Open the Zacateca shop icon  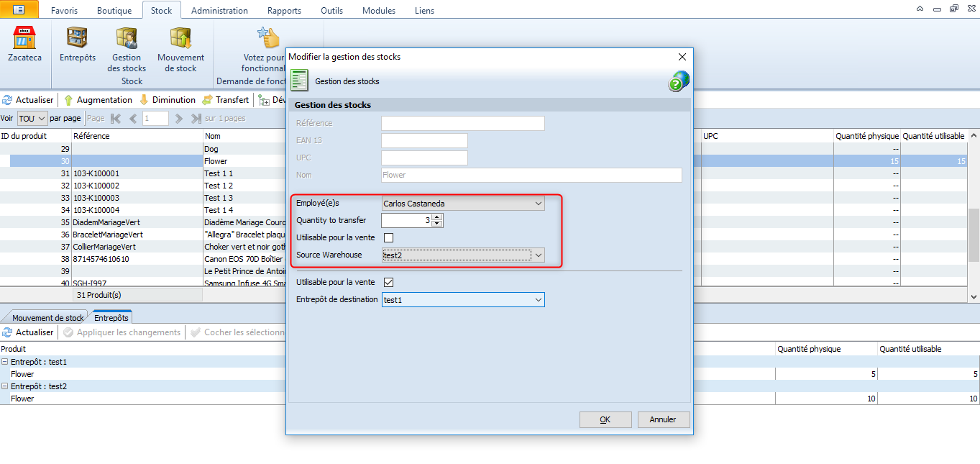click(24, 38)
